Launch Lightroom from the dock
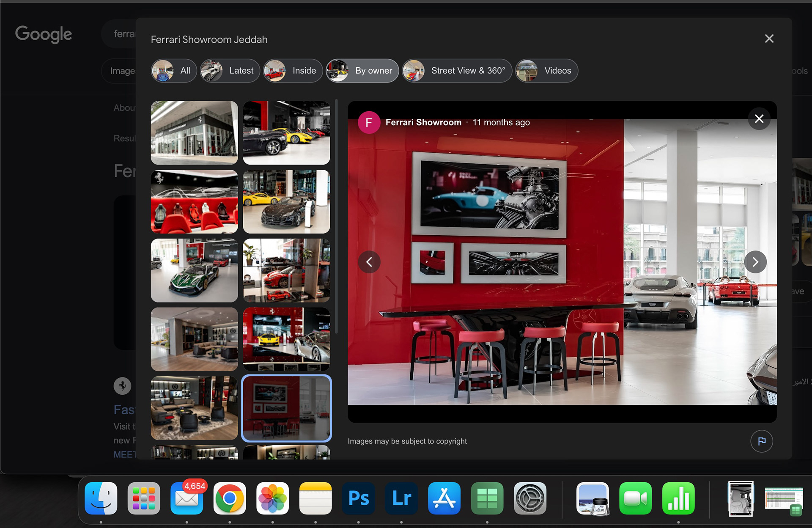This screenshot has height=528, width=812. [401, 498]
